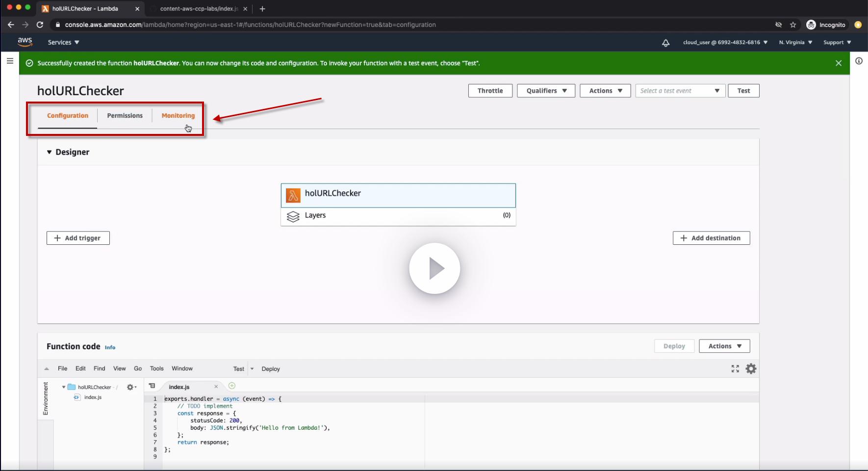
Task: Switch to the content-aws-ccp-labs browser tab
Action: coord(198,9)
